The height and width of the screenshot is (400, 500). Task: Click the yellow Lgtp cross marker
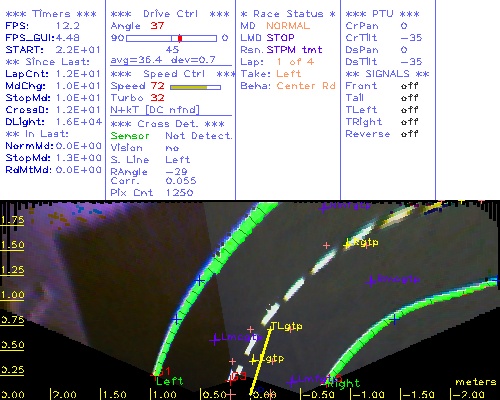click(254, 360)
